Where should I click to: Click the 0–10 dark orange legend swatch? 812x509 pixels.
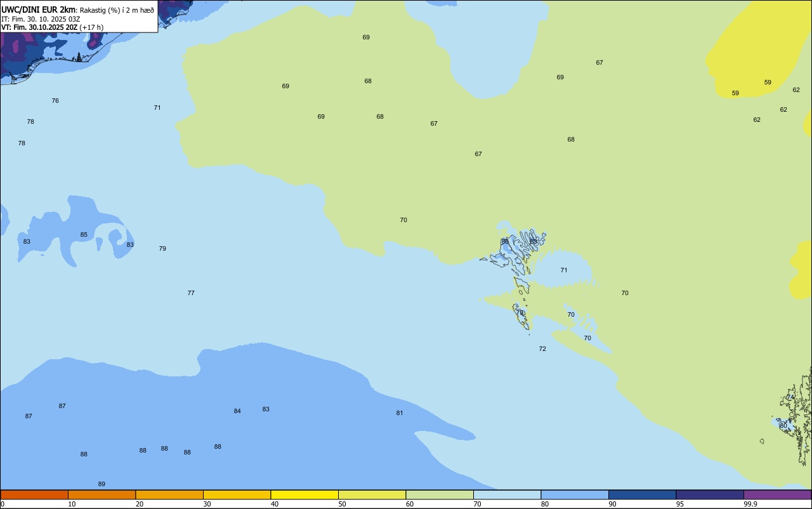coord(34,494)
